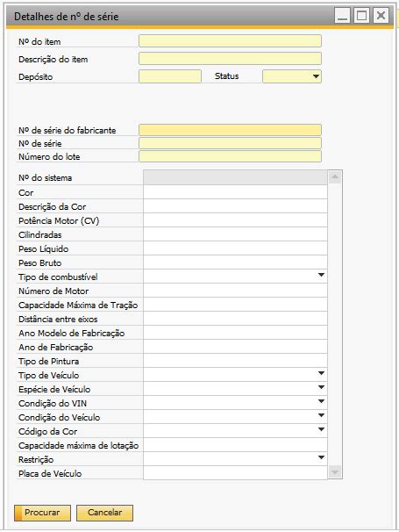This screenshot has height=532, width=399.
Task: Open the Condição do VIN dropdown
Action: (x=321, y=402)
